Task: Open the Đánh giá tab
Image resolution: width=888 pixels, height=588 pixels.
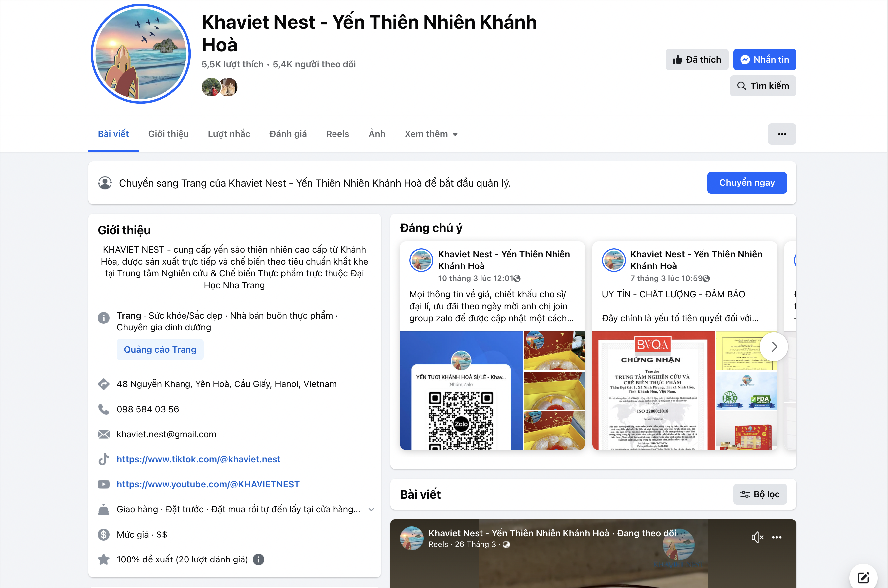Action: (x=288, y=134)
